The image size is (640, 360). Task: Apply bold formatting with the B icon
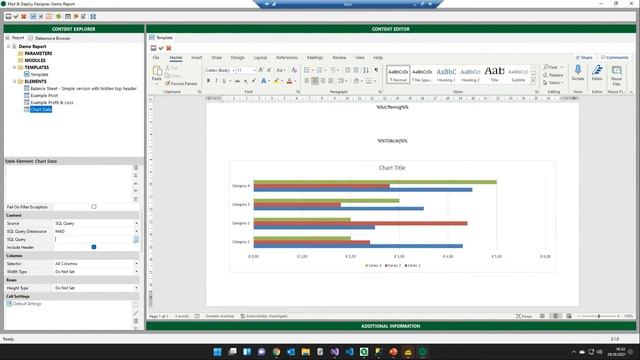coord(208,81)
